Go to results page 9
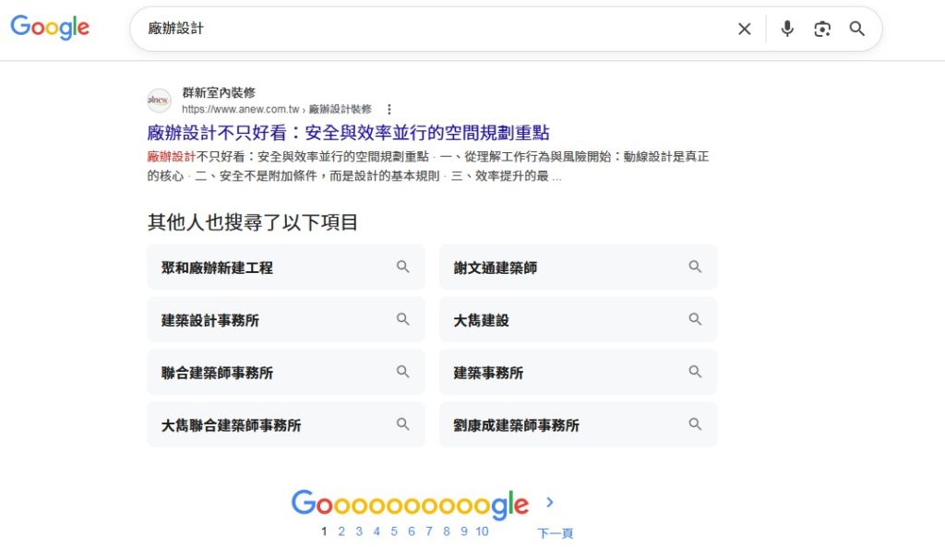Image resolution: width=945 pixels, height=560 pixels. click(x=464, y=531)
